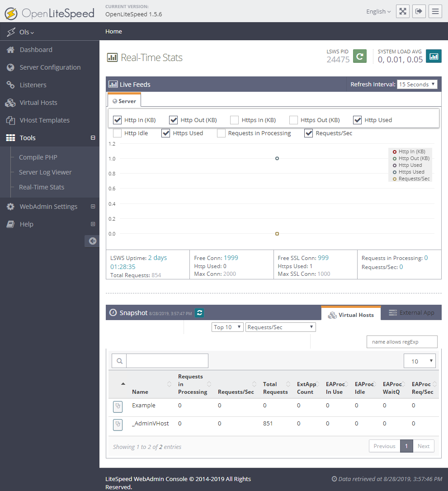Click the _AdminVHost details icon
Screen dimensions: 448x491
point(118,425)
